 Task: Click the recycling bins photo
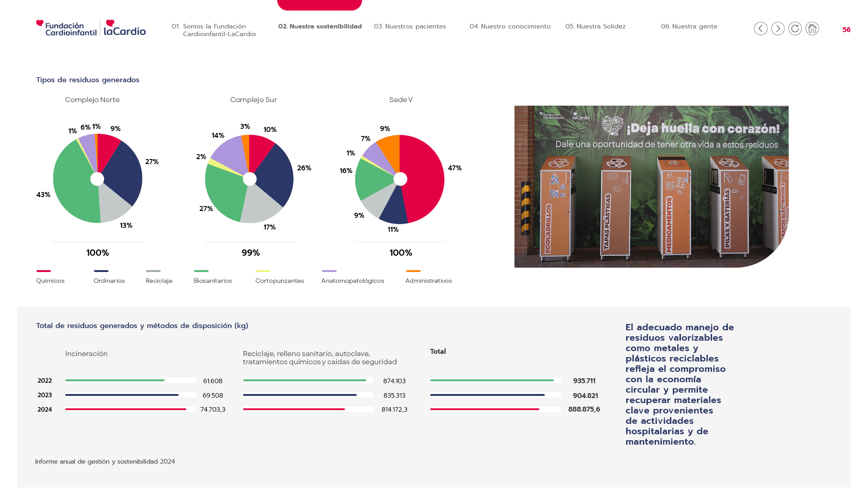coord(651,187)
